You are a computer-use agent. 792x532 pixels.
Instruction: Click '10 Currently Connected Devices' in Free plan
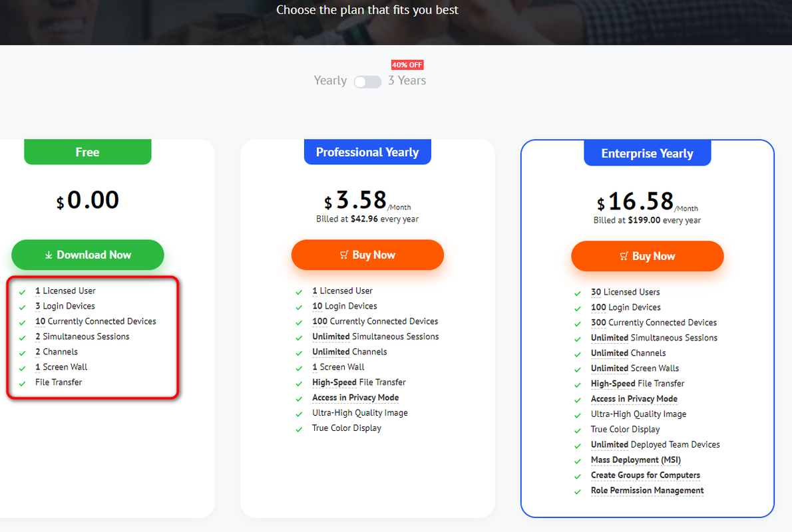coord(95,321)
